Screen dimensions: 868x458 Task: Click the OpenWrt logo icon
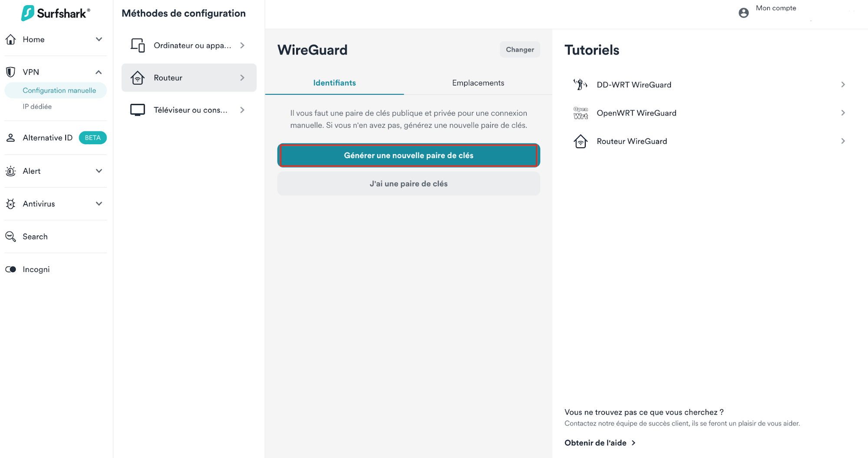[x=581, y=113]
